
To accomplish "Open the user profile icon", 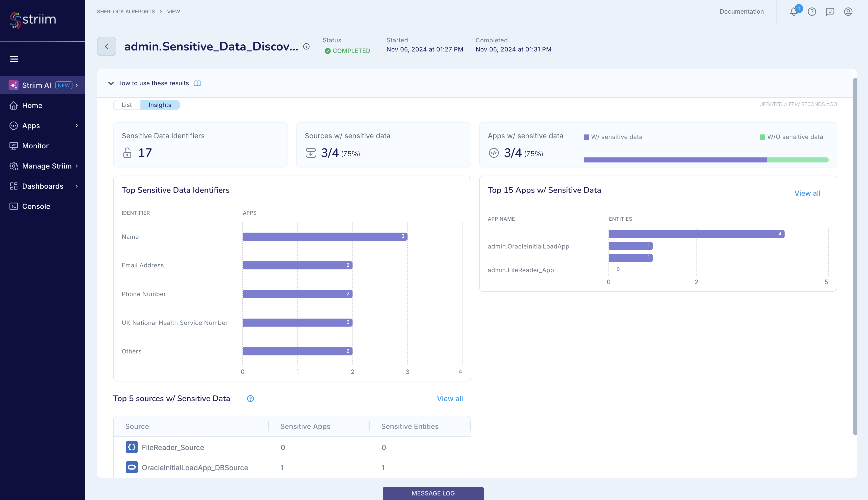I will tap(848, 12).
